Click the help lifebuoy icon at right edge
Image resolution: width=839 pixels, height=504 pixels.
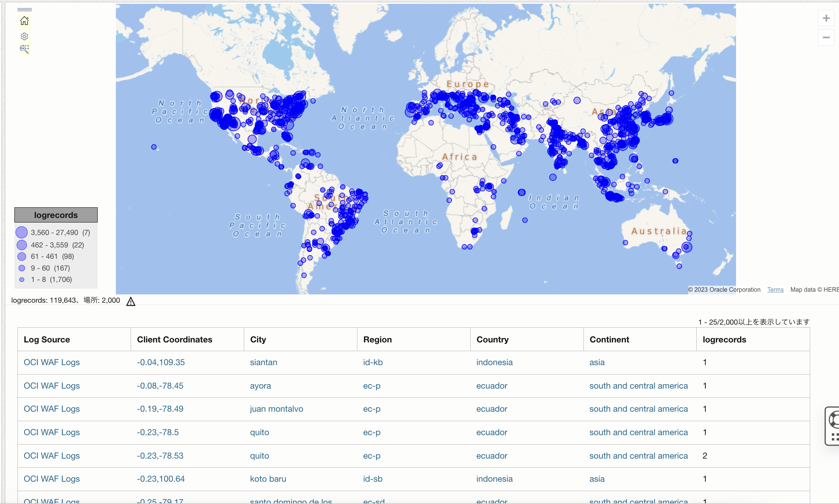tap(834, 420)
